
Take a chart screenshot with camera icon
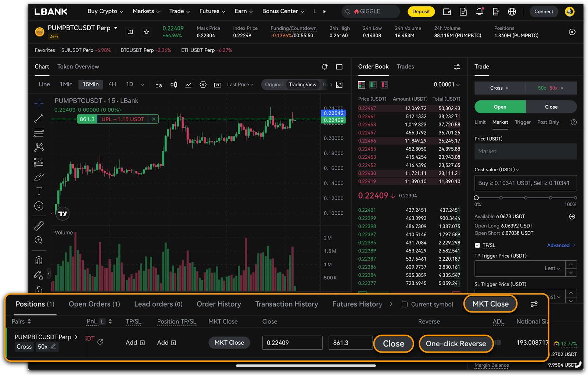(x=218, y=85)
